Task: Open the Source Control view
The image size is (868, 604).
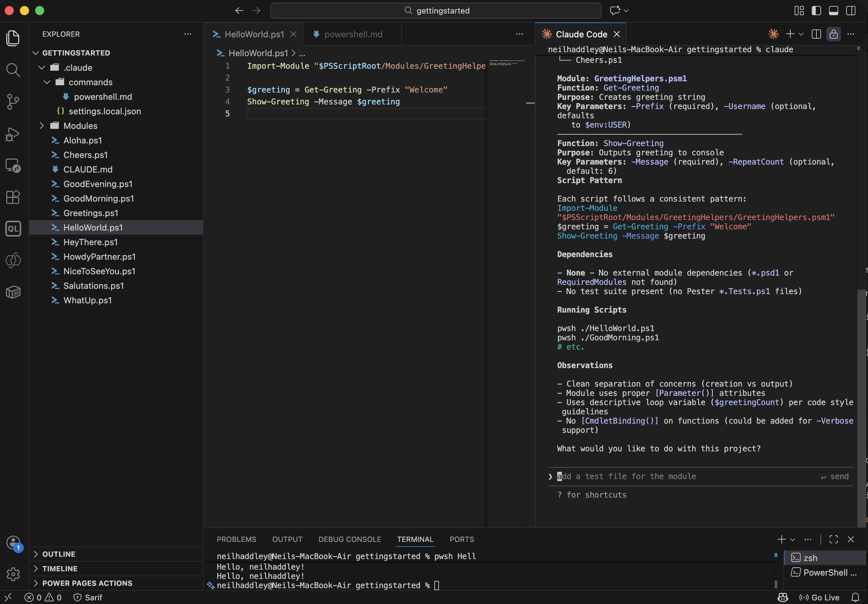Action: coord(13,101)
